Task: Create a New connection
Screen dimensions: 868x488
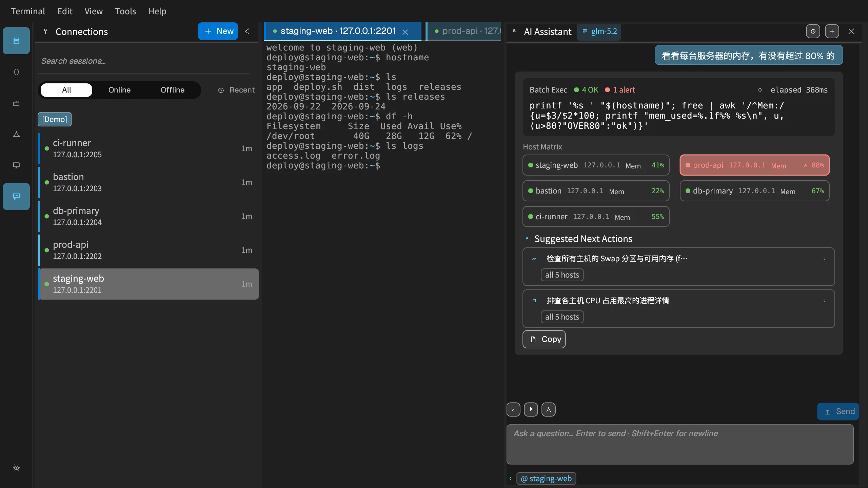Action: 218,31
